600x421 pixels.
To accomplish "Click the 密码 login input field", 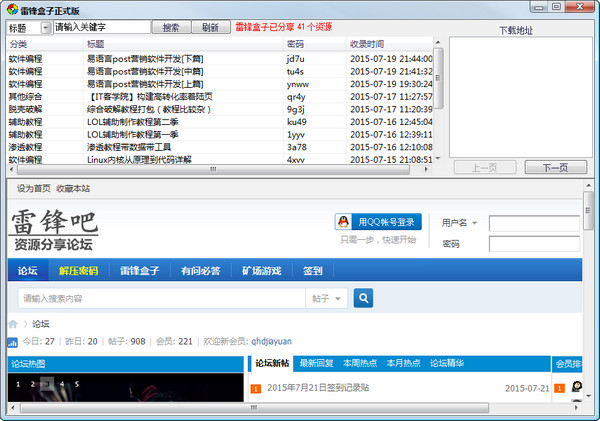I will click(534, 244).
